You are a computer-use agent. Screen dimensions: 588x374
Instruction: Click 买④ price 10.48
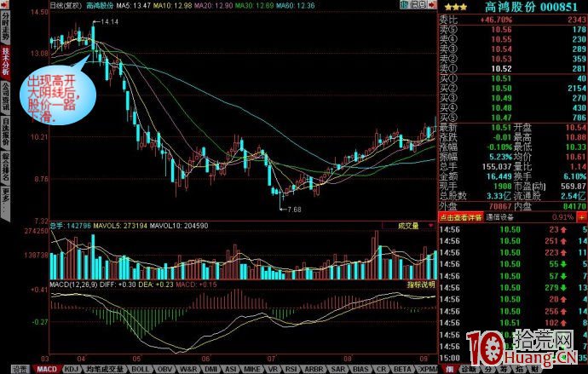pyautogui.click(x=501, y=108)
